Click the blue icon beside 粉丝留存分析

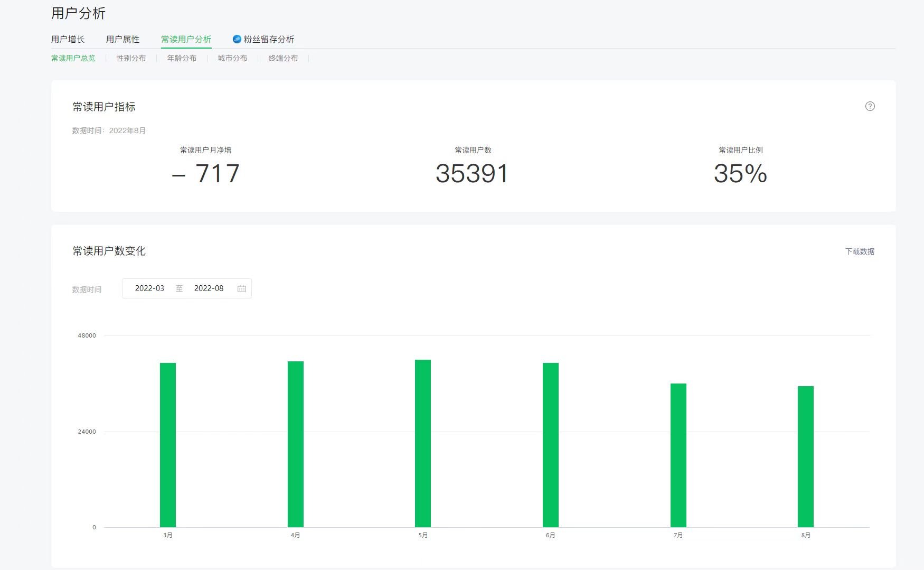coord(237,39)
